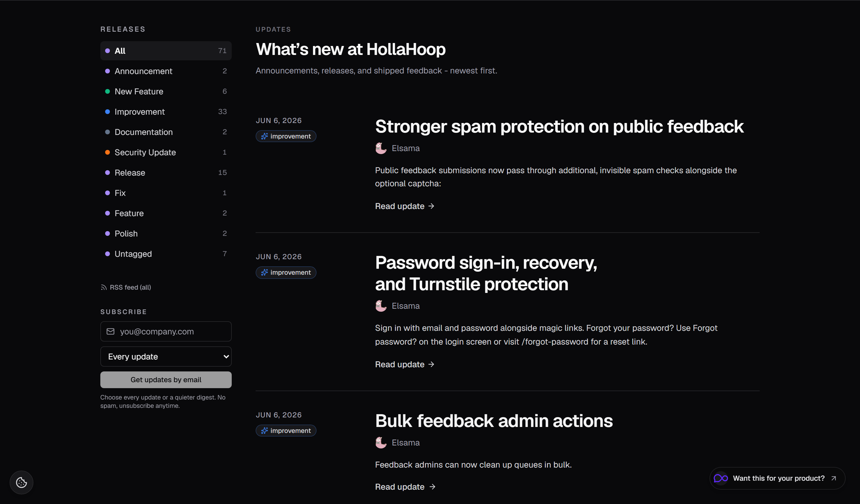
Task: Click Elsama author name on spam protection post
Action: click(406, 148)
